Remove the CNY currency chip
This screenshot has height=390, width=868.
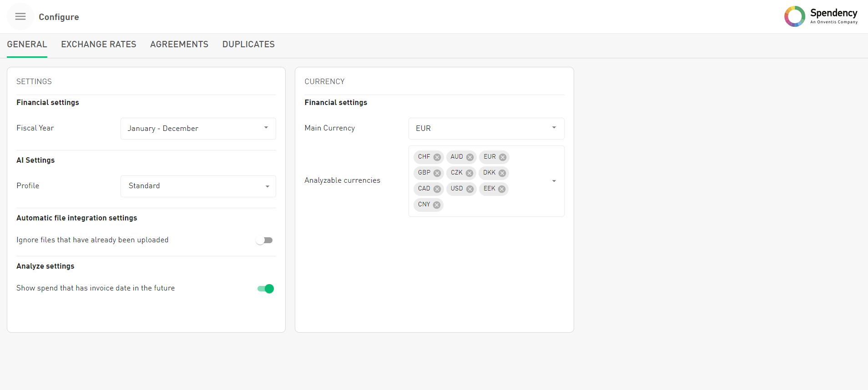436,205
